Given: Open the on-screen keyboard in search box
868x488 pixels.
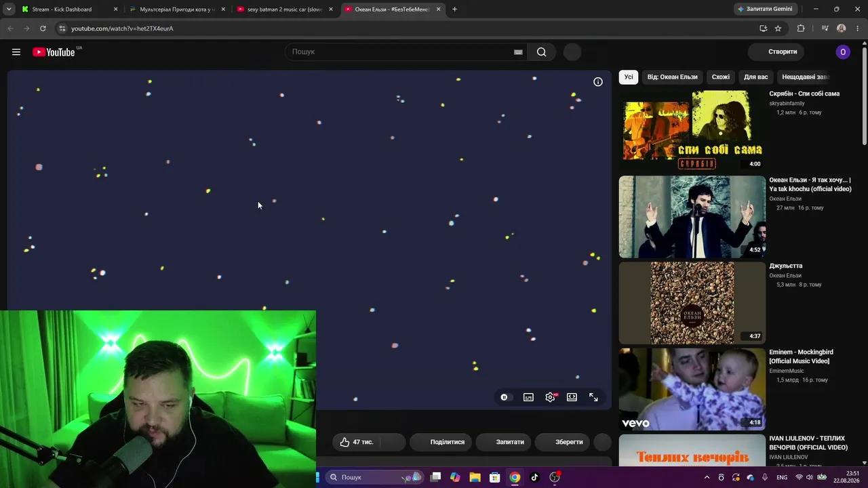Looking at the screenshot, I should click(518, 52).
